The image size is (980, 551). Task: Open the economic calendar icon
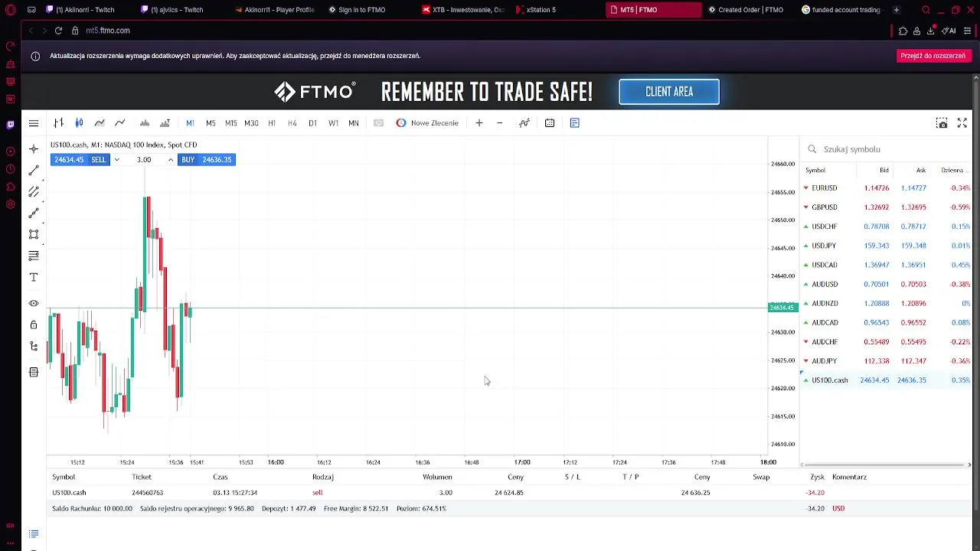pos(550,123)
